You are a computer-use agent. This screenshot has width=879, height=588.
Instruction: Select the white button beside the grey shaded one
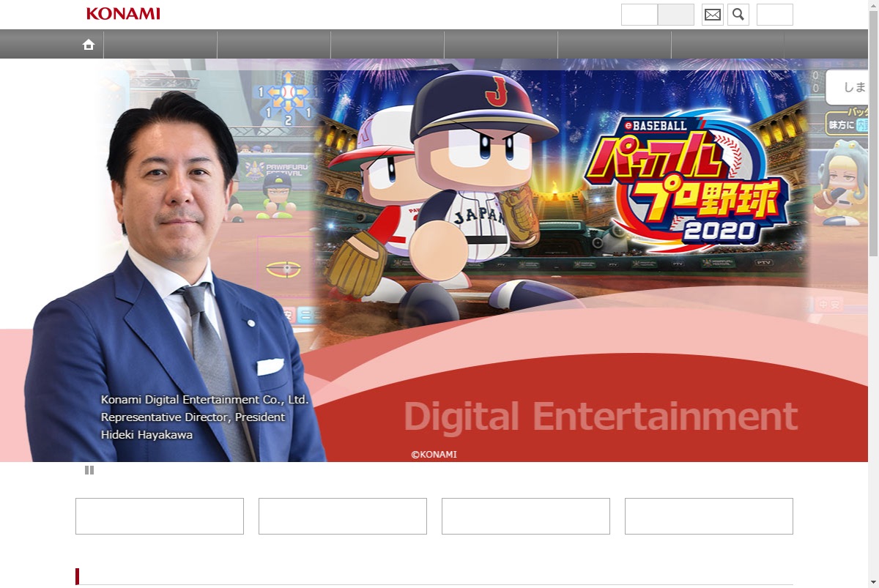coord(639,15)
